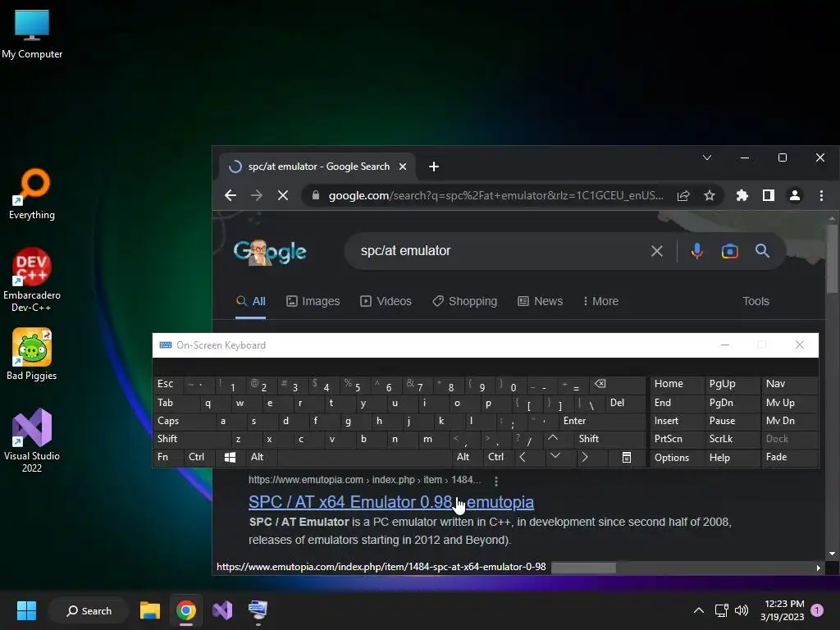Open Windows Start menu

(x=26, y=610)
